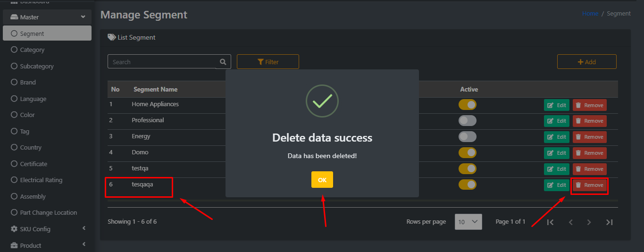Click the next page chevron icon
This screenshot has width=644, height=252.
coord(589,222)
